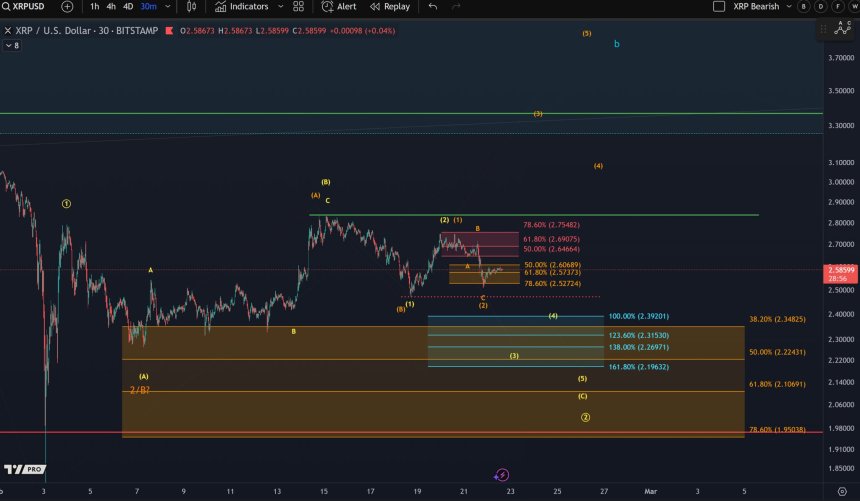The width and height of the screenshot is (860, 501).
Task: Create an Alert
Action: 338,6
